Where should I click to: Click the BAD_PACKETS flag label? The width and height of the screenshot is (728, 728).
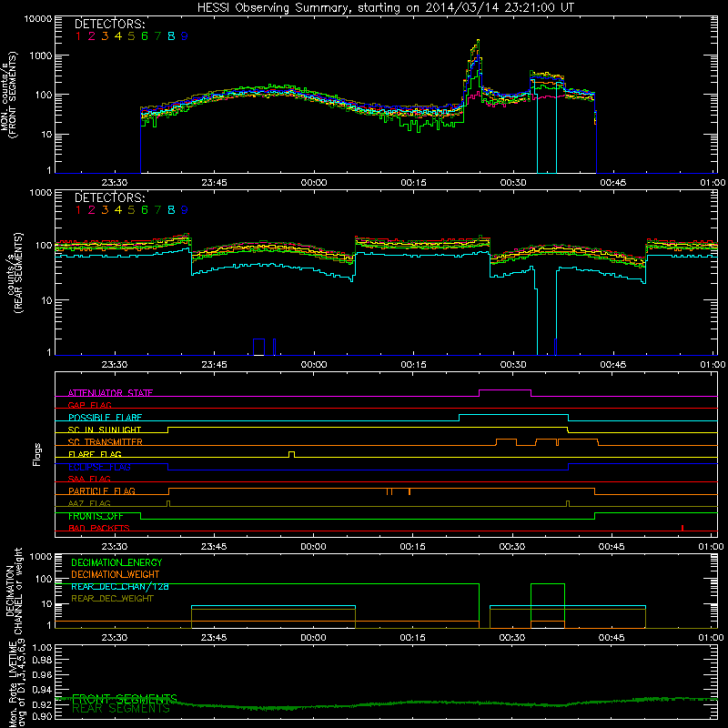(99, 528)
